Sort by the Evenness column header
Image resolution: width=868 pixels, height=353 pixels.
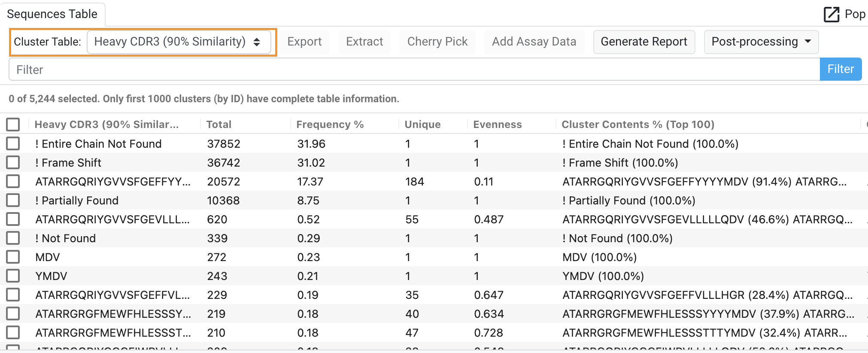(x=498, y=125)
